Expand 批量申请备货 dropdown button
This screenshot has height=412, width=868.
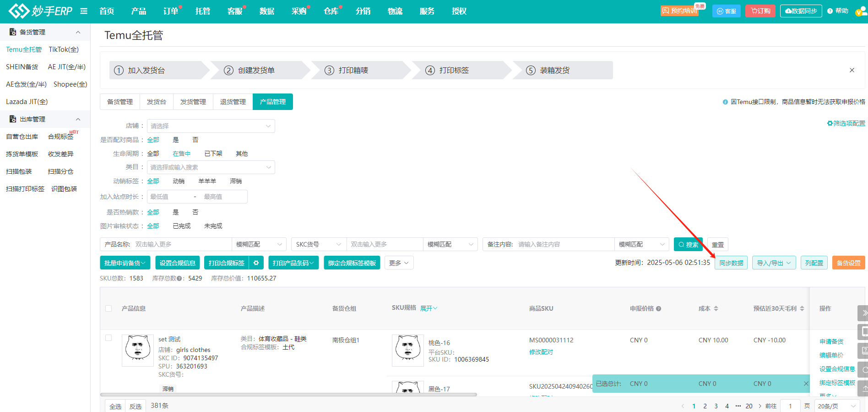[x=125, y=263]
